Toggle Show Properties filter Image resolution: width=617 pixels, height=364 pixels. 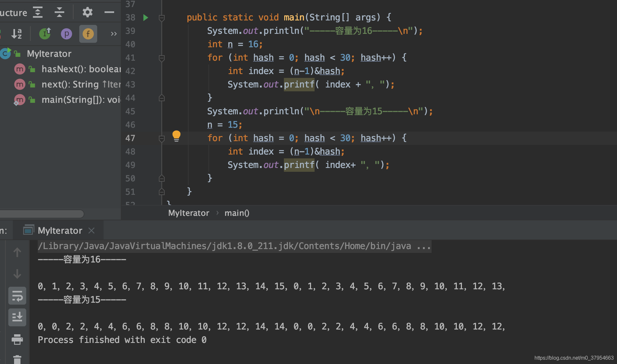(66, 34)
